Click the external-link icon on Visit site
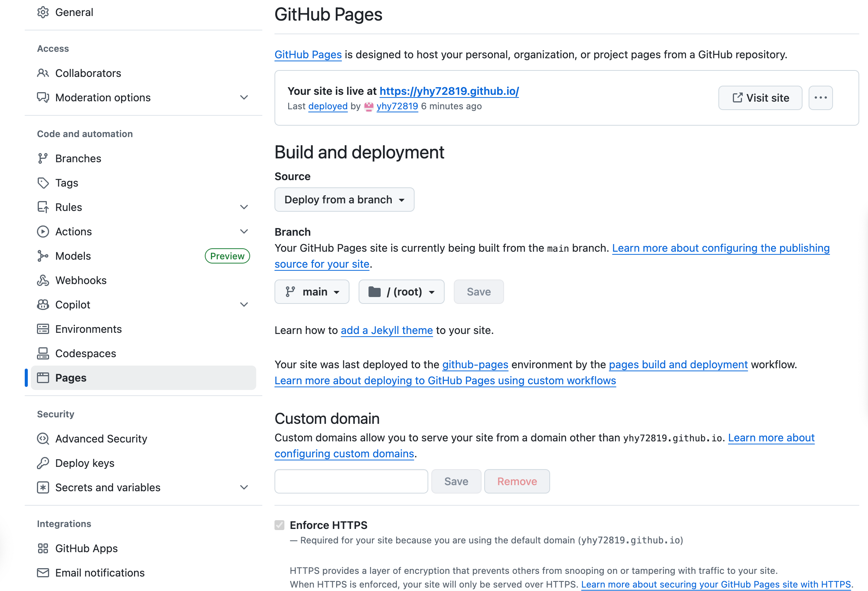The height and width of the screenshot is (591, 868). 737,98
